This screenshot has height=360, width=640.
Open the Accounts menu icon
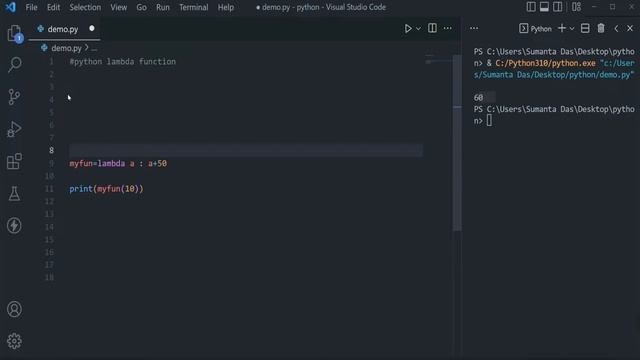click(14, 309)
